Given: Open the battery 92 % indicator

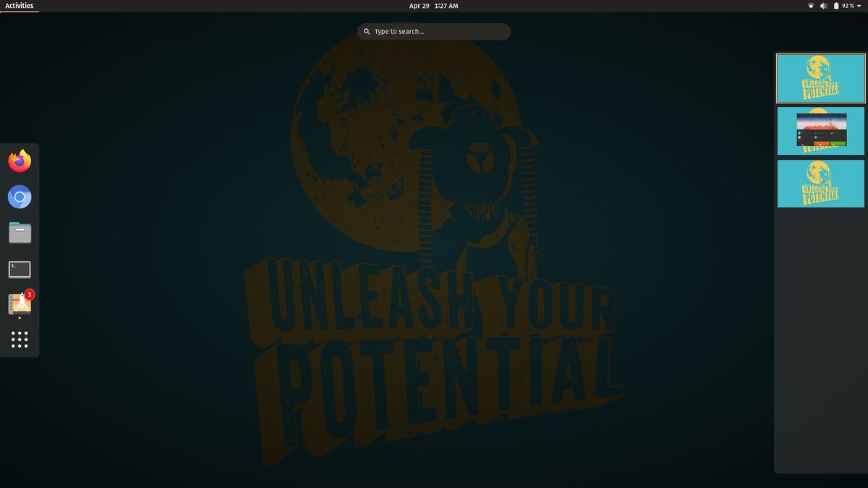Looking at the screenshot, I should (x=848, y=6).
